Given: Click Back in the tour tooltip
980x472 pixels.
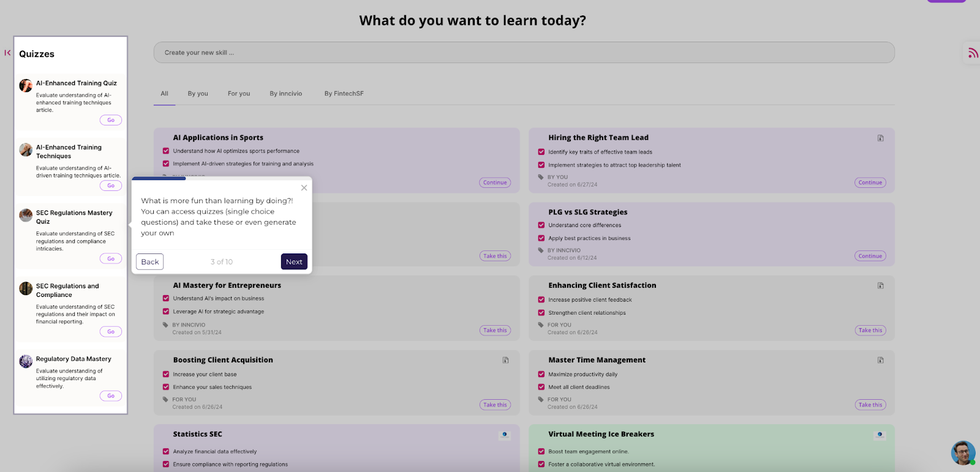Looking at the screenshot, I should (150, 262).
